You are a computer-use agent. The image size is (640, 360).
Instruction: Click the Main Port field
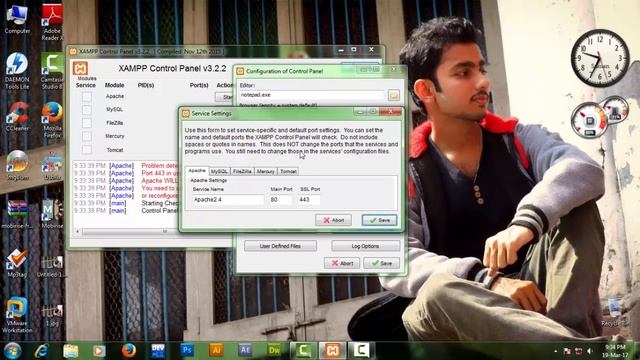tap(280, 200)
